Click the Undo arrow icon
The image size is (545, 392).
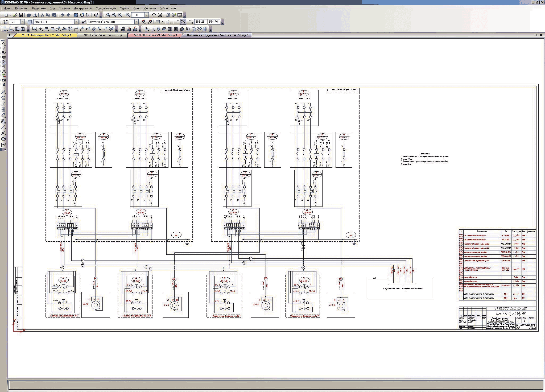(x=63, y=15)
